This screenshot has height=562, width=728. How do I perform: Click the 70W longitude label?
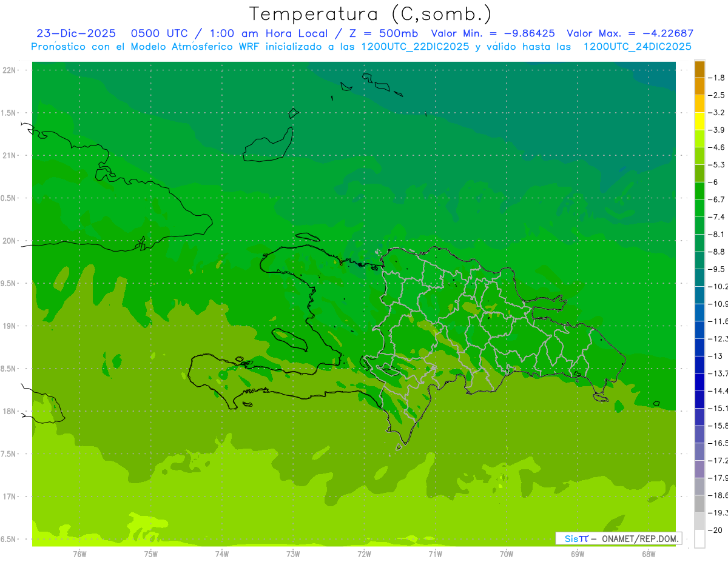pos(507,554)
